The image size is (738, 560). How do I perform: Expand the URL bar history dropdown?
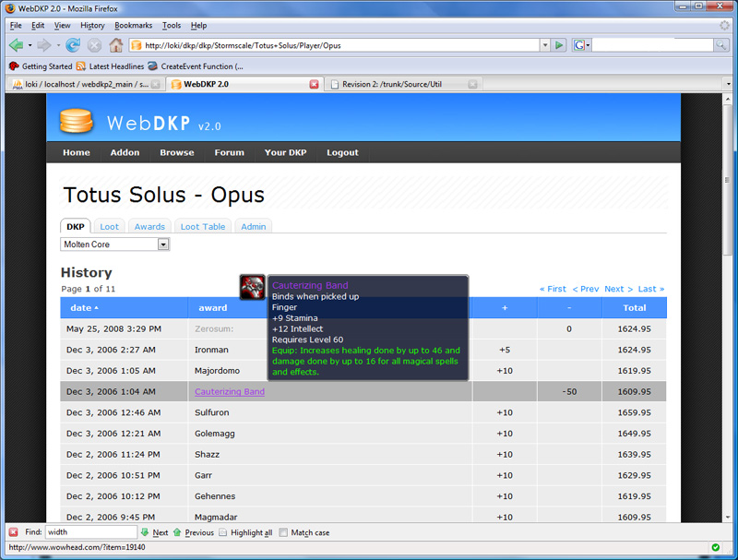pos(545,44)
